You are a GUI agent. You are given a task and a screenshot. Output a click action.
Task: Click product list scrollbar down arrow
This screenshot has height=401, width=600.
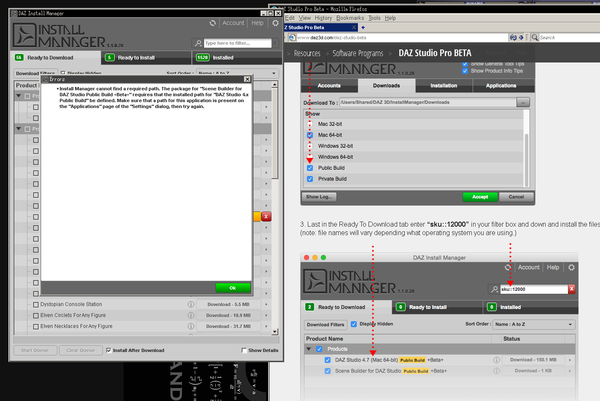pos(274,331)
